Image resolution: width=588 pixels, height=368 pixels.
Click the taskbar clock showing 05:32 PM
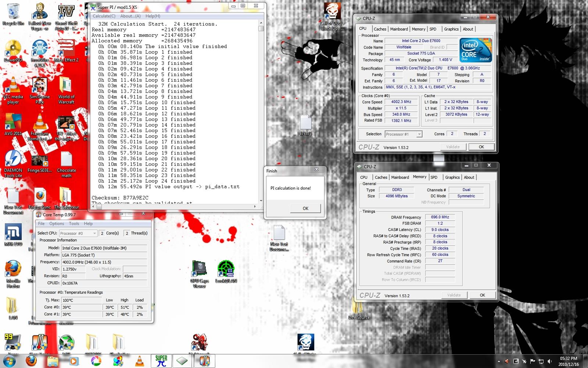tap(568, 361)
